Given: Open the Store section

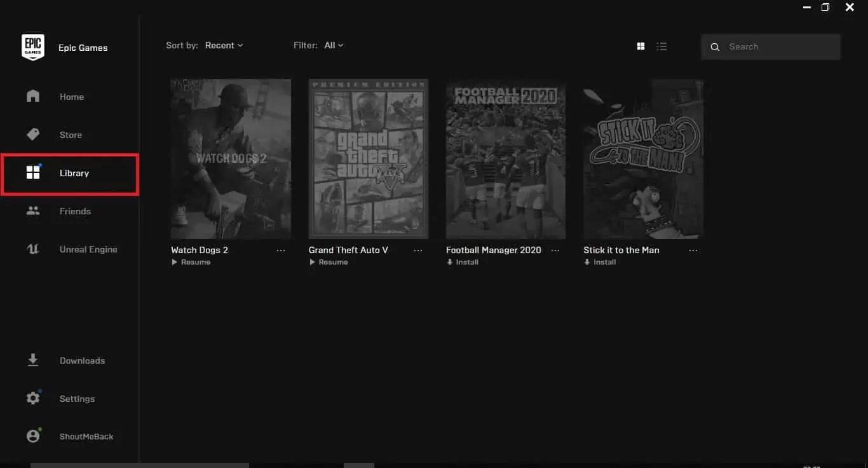Looking at the screenshot, I should (x=71, y=135).
